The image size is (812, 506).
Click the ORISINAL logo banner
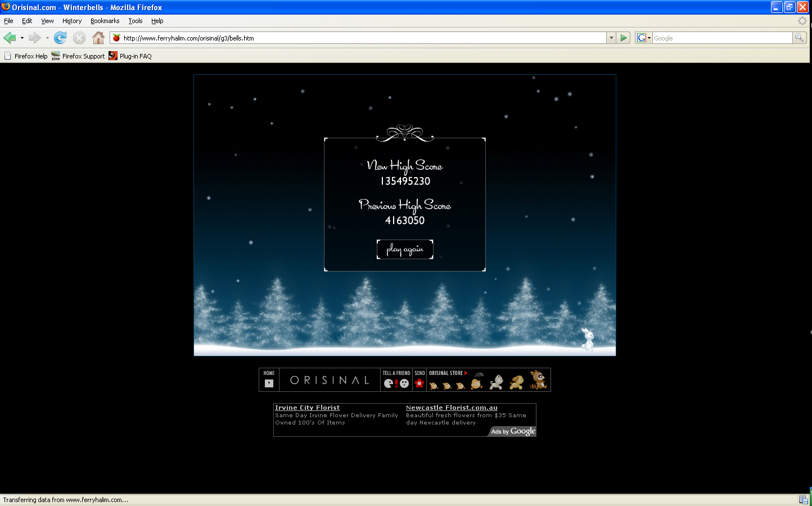pos(330,380)
